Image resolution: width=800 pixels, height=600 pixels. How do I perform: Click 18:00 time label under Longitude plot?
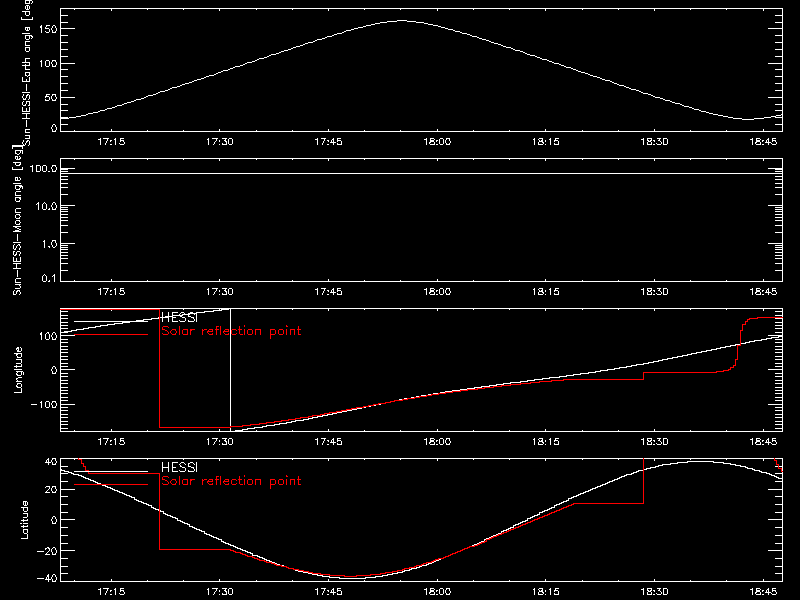pyautogui.click(x=437, y=442)
